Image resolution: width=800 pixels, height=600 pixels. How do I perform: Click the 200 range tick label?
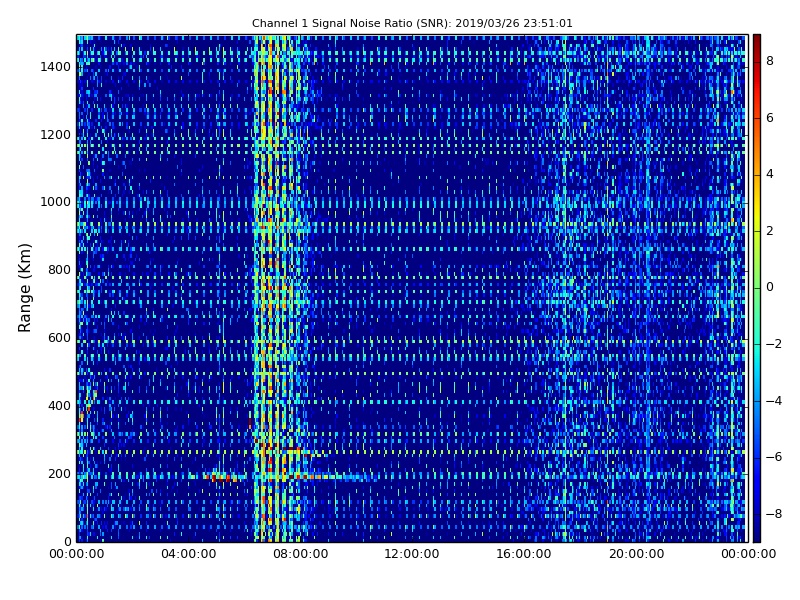59,473
